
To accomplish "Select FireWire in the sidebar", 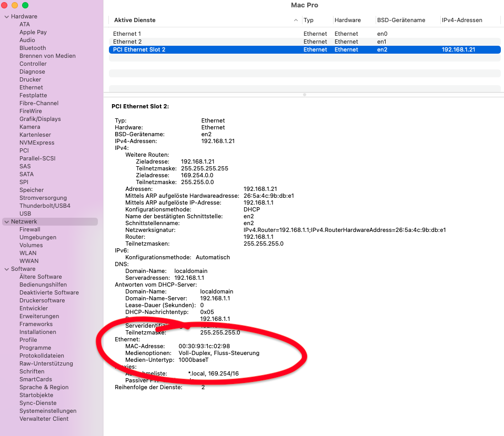I will click(31, 111).
